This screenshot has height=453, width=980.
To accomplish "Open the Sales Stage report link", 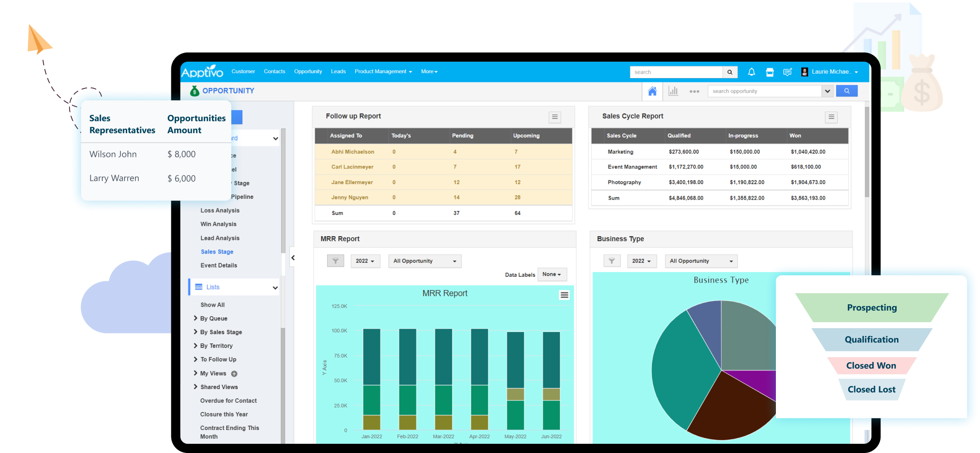I will pyautogui.click(x=217, y=252).
